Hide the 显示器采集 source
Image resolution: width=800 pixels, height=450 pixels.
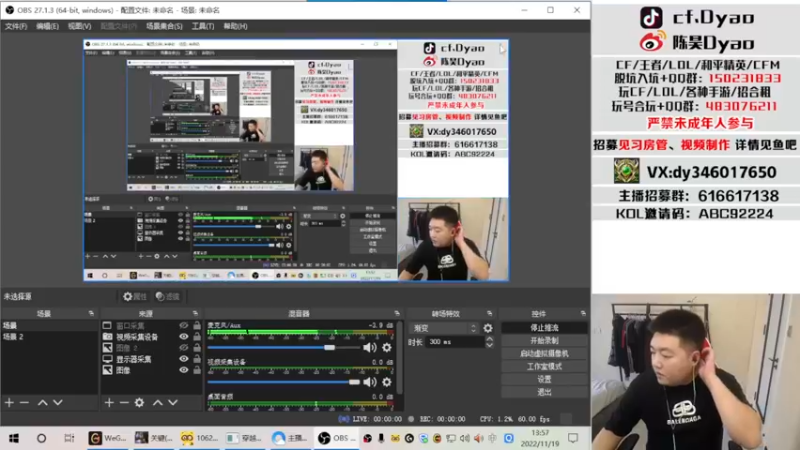click(184, 359)
